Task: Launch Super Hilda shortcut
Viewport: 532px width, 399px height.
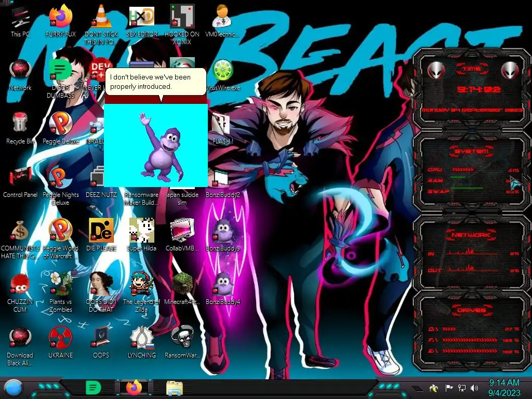Action: (142, 235)
